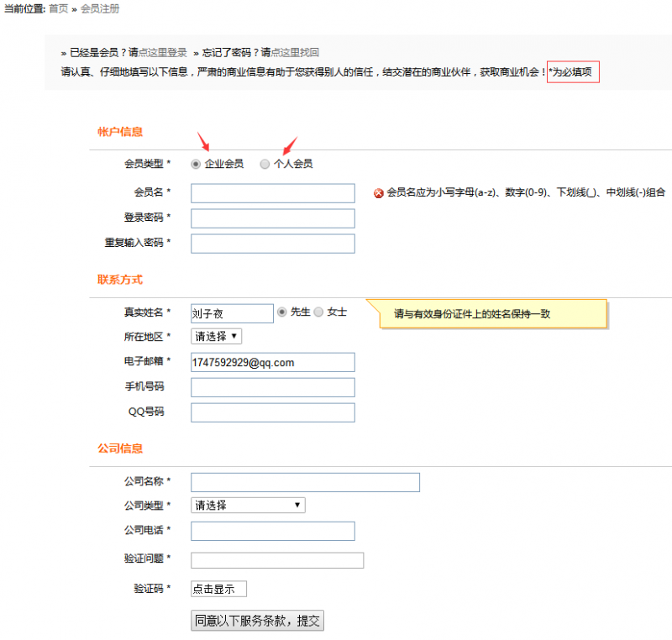
Task: Click the red error icon beside 会员名
Action: click(379, 193)
